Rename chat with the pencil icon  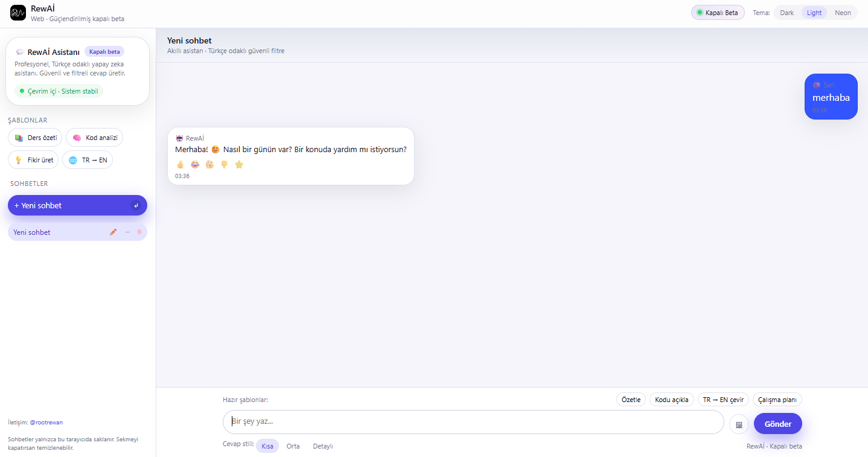coord(113,232)
